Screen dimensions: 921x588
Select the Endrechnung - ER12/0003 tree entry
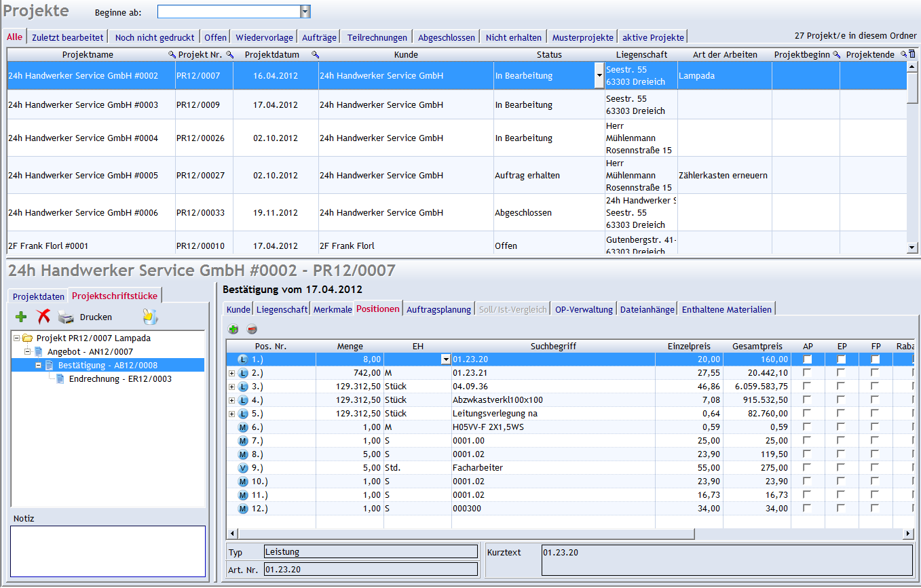(x=120, y=378)
